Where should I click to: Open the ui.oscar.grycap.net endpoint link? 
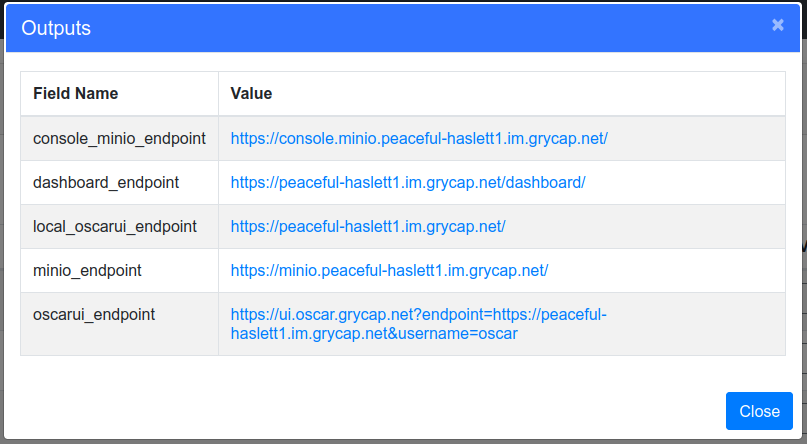[418, 315]
